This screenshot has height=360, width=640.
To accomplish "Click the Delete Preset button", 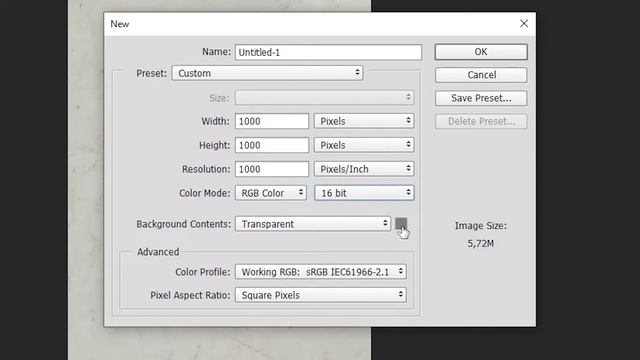I will pos(481,122).
